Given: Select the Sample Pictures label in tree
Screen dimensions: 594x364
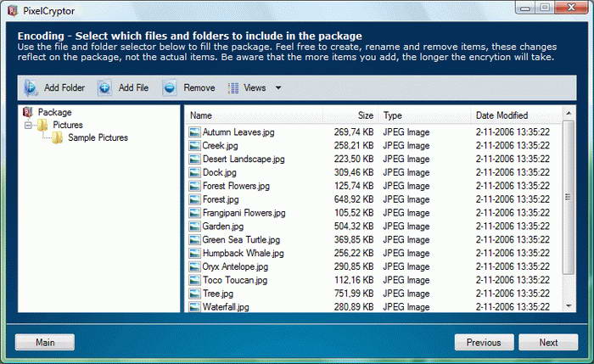Looking at the screenshot, I should pos(98,137).
